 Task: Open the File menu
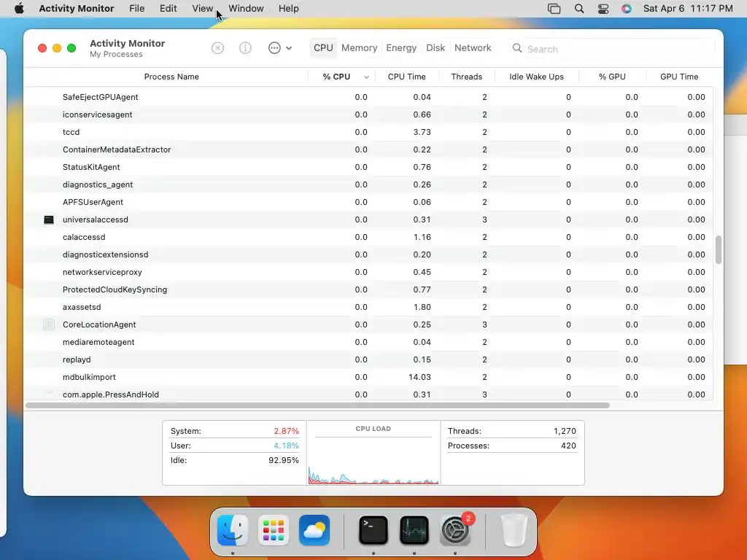pos(136,9)
